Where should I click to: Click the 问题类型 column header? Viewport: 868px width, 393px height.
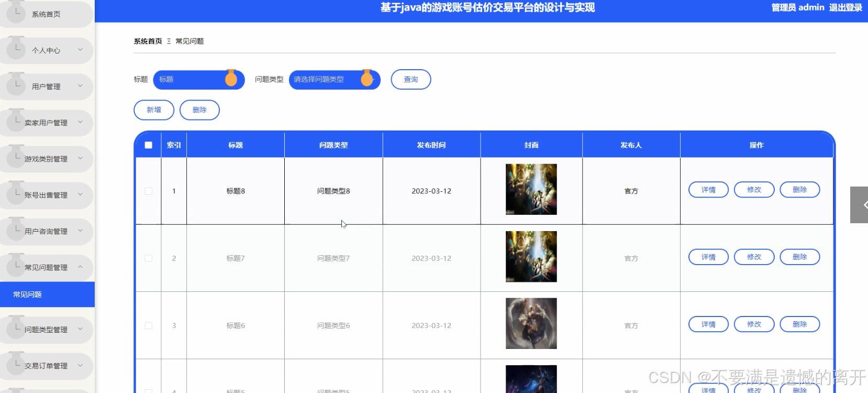click(x=333, y=145)
